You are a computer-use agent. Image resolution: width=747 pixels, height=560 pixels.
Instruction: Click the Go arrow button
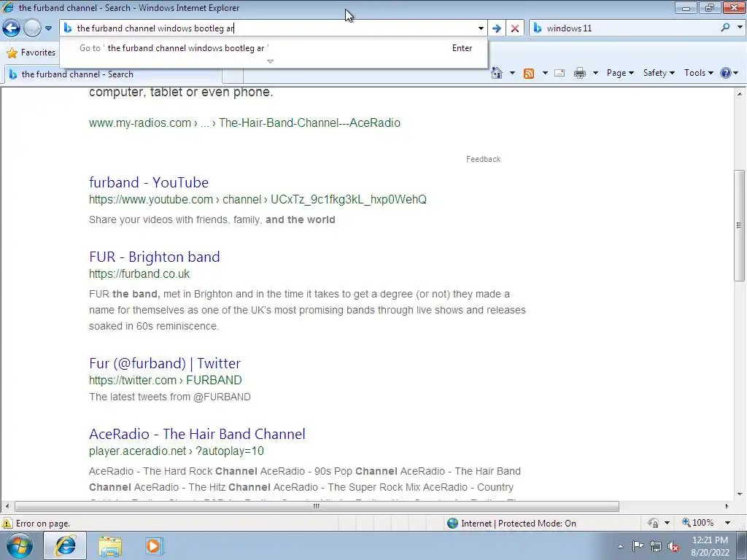tap(496, 28)
